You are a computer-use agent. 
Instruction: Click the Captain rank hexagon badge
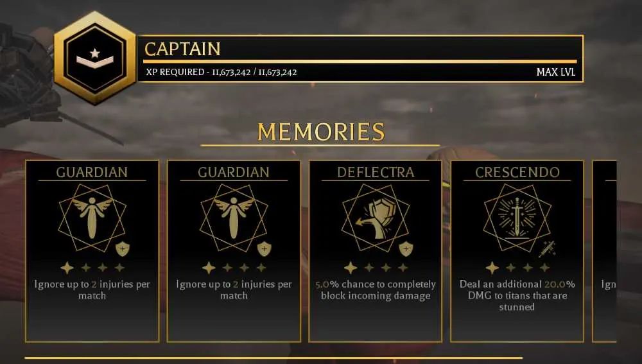click(x=95, y=58)
